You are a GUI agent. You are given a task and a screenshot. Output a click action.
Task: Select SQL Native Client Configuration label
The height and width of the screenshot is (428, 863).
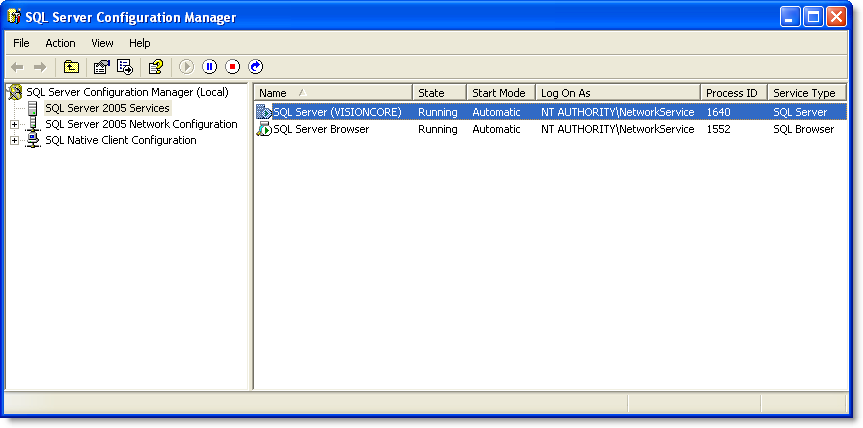tap(121, 140)
